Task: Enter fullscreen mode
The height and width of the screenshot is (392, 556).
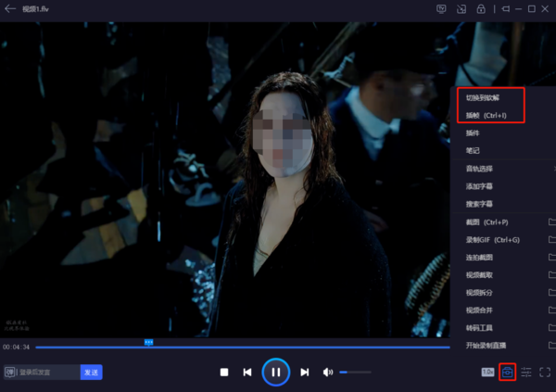Action: click(x=545, y=373)
